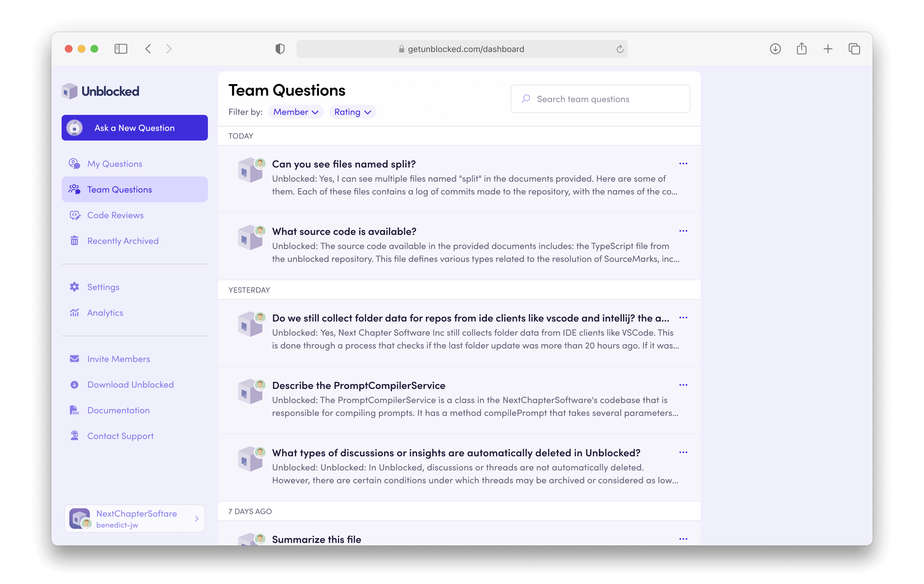Screen dimensions: 924x584
Task: Focus the Search team questions field
Action: (x=601, y=99)
